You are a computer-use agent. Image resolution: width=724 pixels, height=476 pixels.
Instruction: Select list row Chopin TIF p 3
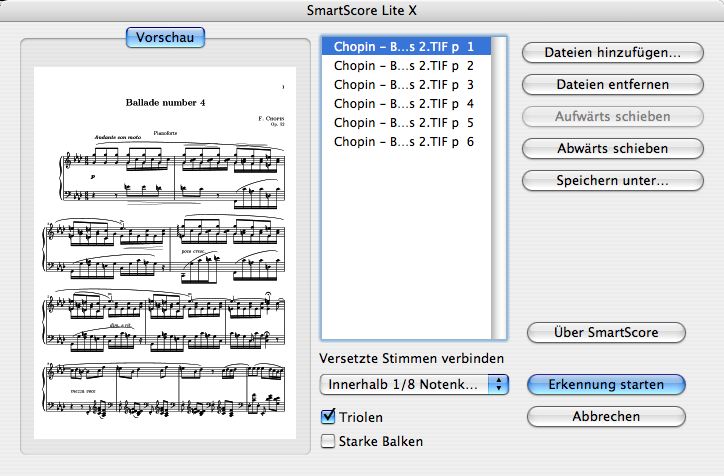pos(406,84)
